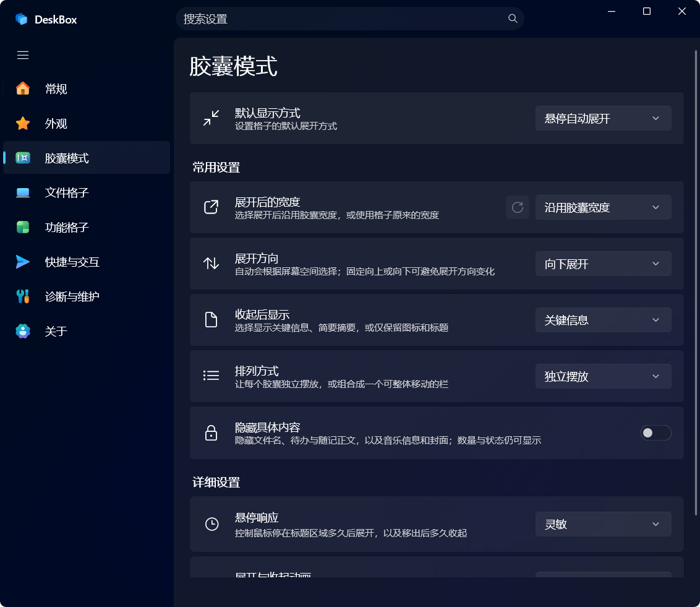Reset 展开后的宽度 with the refresh button
Viewport: 700px width, 607px height.
coord(518,207)
